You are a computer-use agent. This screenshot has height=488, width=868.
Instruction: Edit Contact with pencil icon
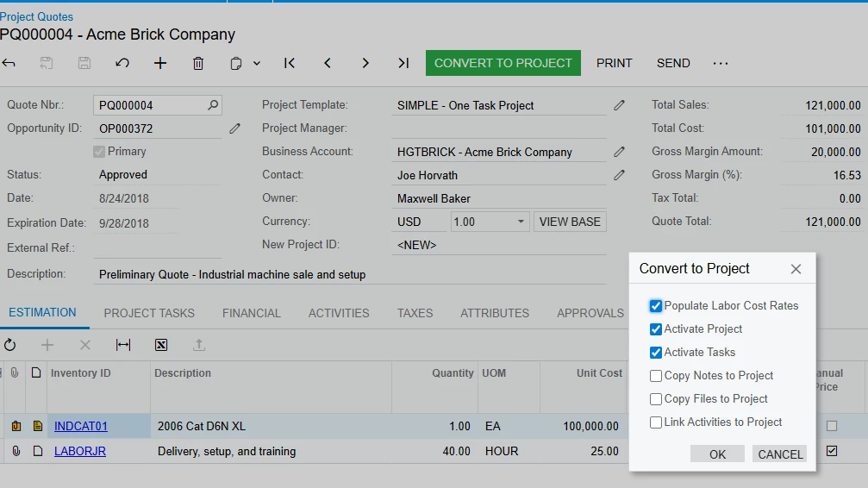point(619,175)
